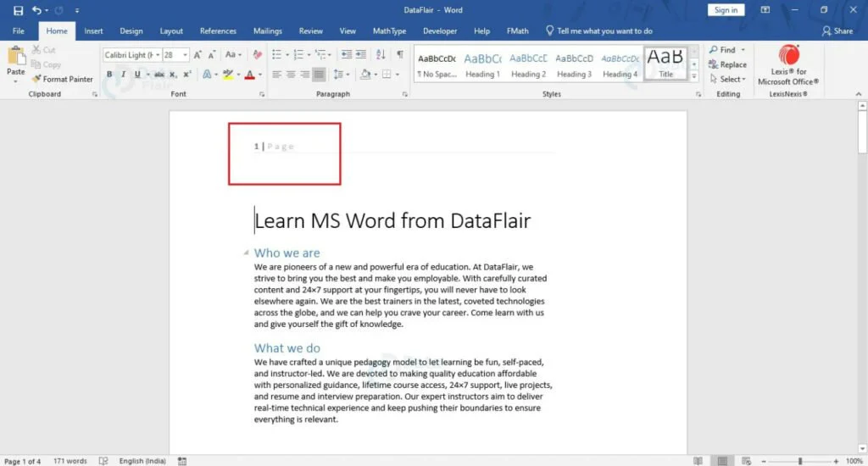
Task: Click the Sort paragraph icon
Action: coord(379,54)
